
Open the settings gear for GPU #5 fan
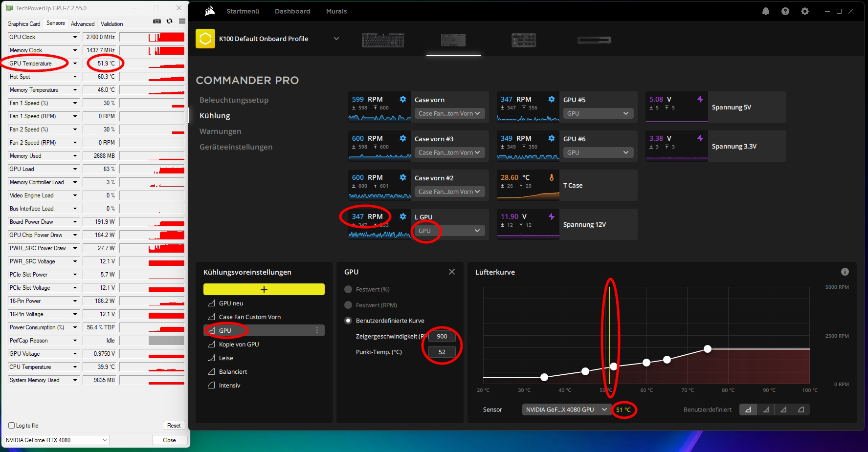pos(552,99)
